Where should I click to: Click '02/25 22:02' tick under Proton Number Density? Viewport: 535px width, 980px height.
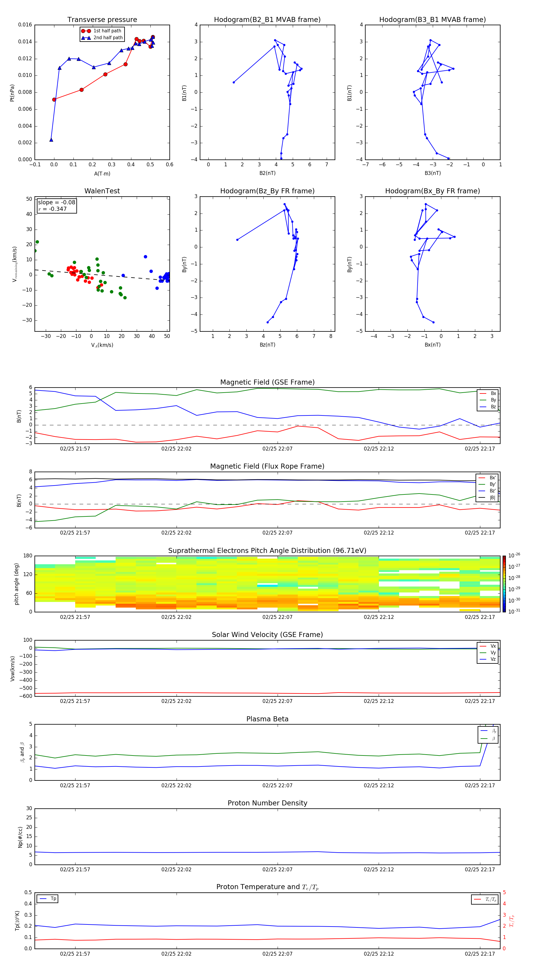pos(176,869)
